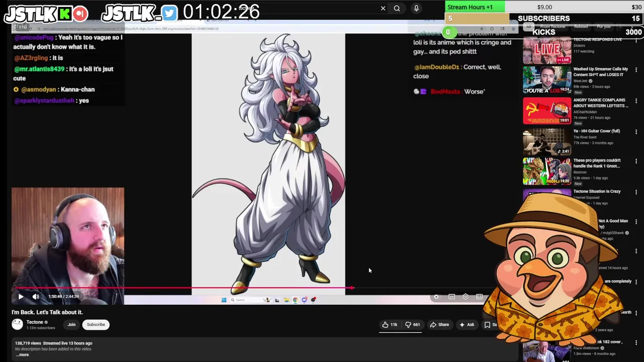Mute the video with the speaker icon
644x362 pixels.
point(36,297)
